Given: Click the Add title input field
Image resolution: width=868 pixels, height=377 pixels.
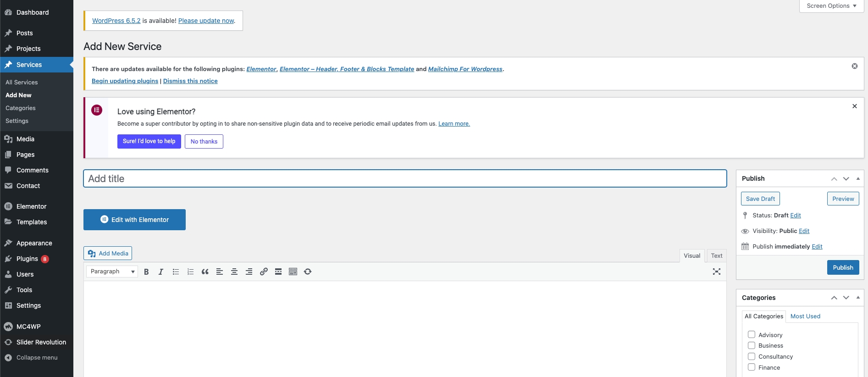Looking at the screenshot, I should tap(404, 178).
